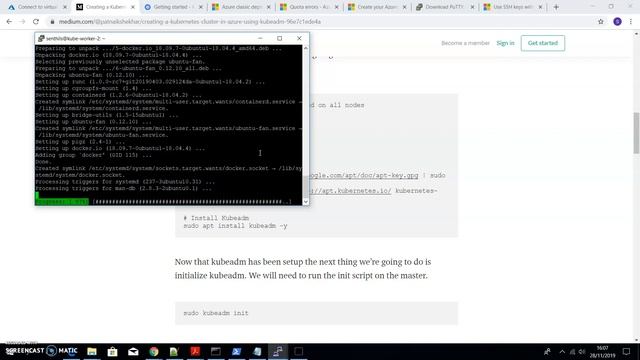
Task: Close the 'Download PuTTY' tab
Action: click(472, 7)
